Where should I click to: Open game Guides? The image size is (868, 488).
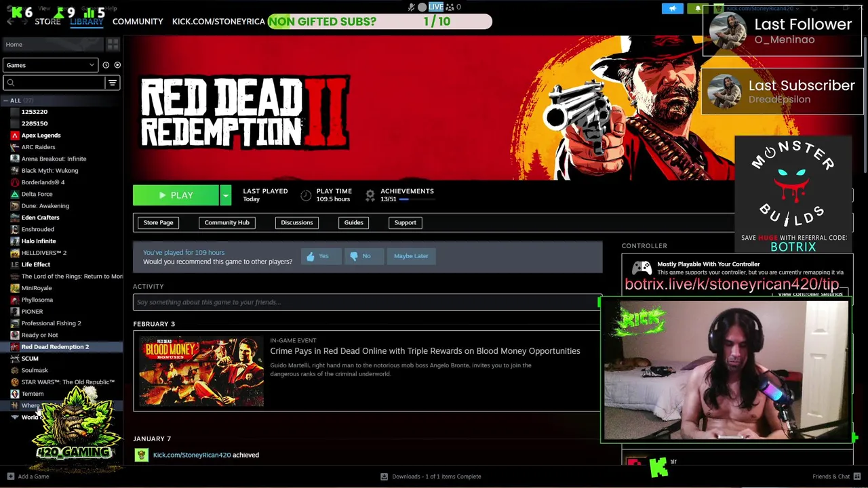pyautogui.click(x=353, y=222)
